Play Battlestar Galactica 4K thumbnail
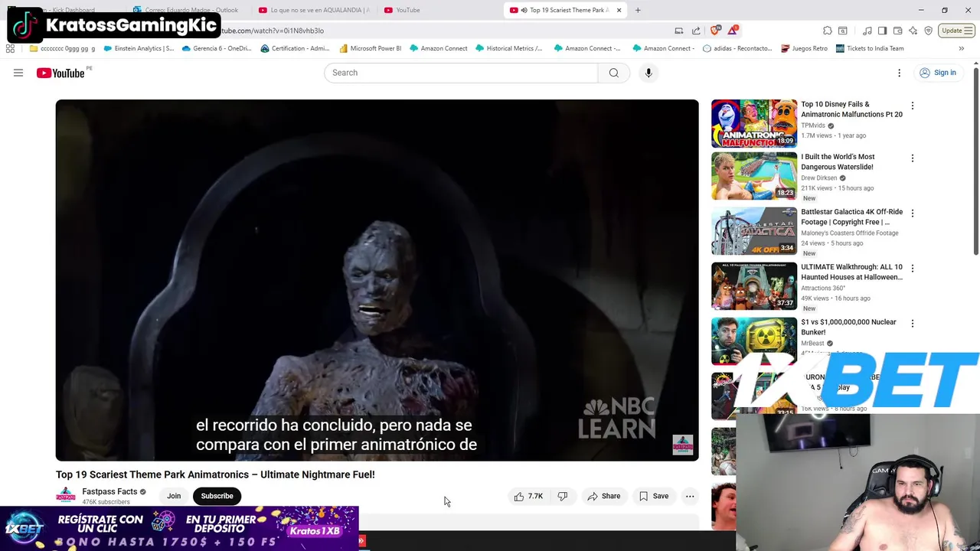980x551 pixels. [x=754, y=231]
